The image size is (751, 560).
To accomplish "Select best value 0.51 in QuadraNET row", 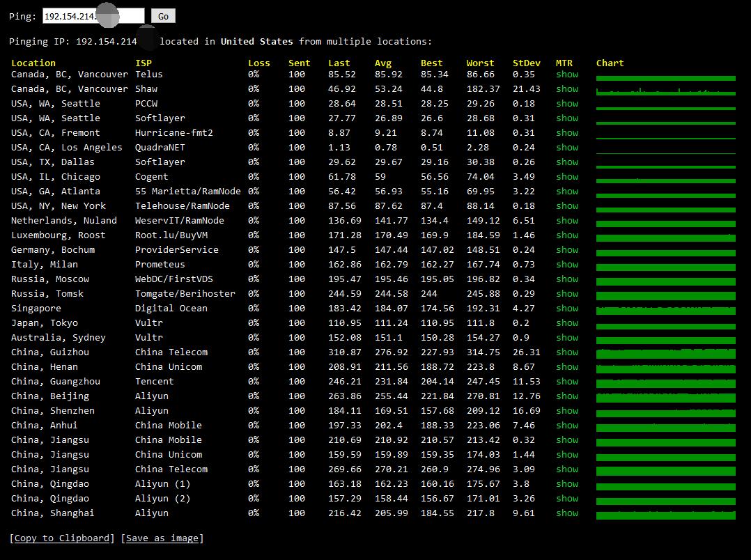I will 431,148.
